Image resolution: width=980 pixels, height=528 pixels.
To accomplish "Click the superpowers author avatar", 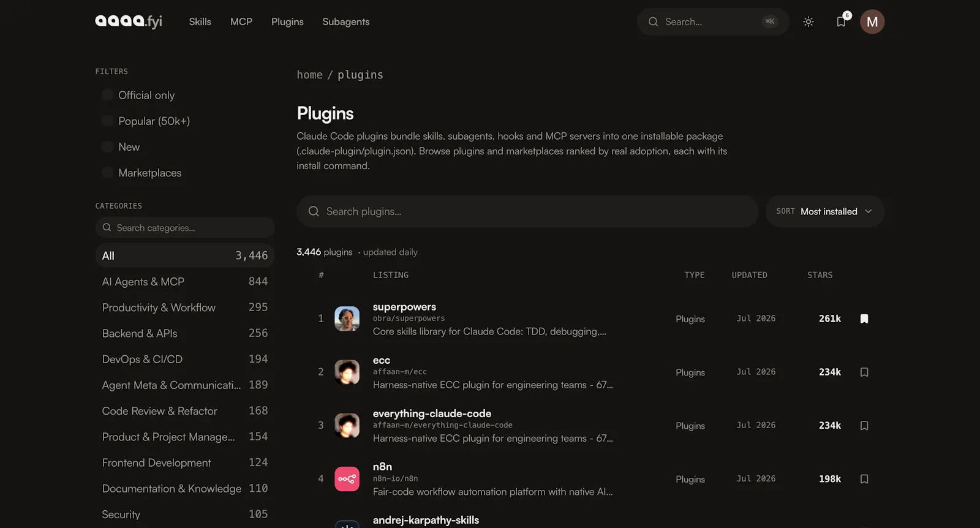I will 347,319.
